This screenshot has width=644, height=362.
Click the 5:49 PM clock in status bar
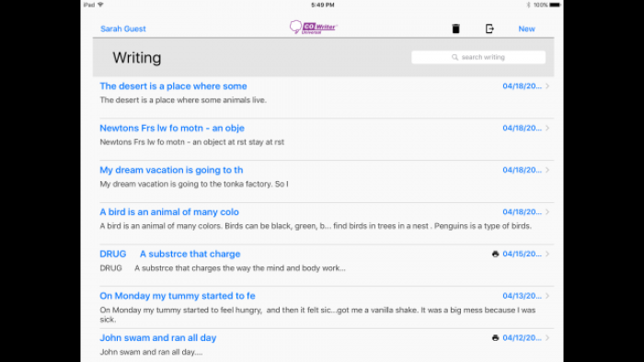(x=322, y=5)
